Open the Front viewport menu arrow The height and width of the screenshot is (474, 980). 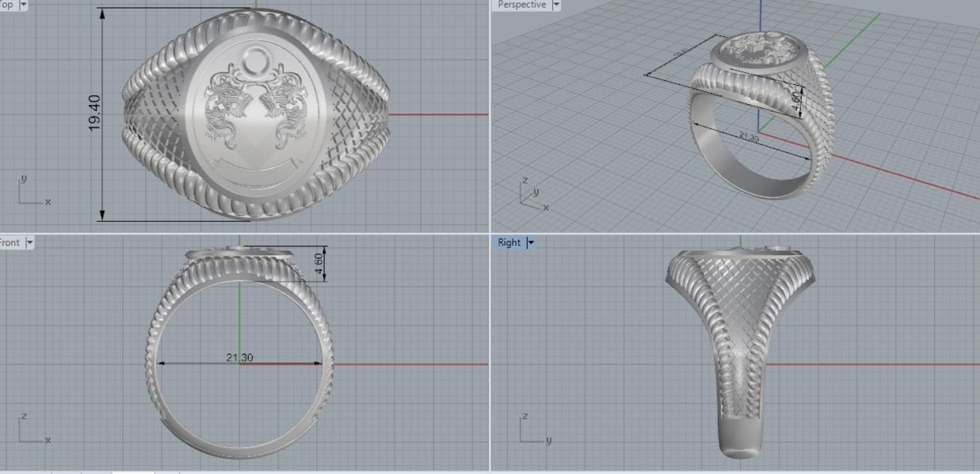[29, 242]
